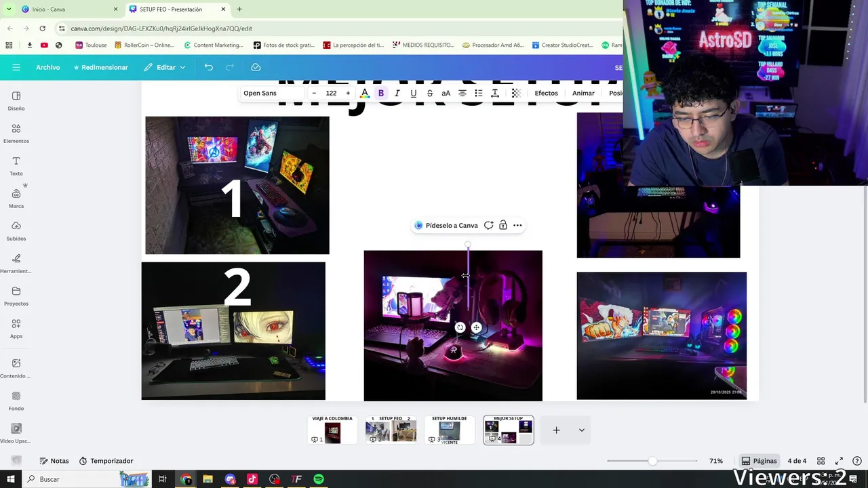This screenshot has width=868, height=488.
Task: Click the hamburger menu icon
Action: [x=16, y=67]
